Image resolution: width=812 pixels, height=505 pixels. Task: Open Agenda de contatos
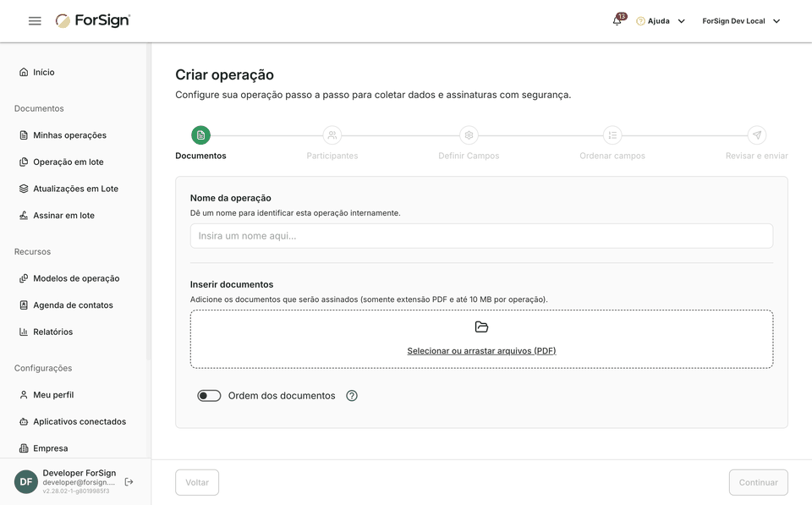[66, 305]
